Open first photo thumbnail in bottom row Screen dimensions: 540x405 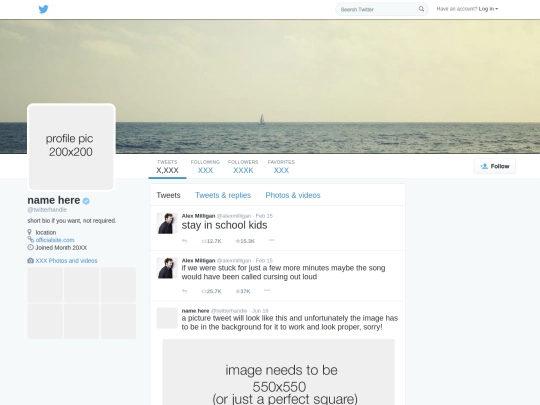(45, 321)
